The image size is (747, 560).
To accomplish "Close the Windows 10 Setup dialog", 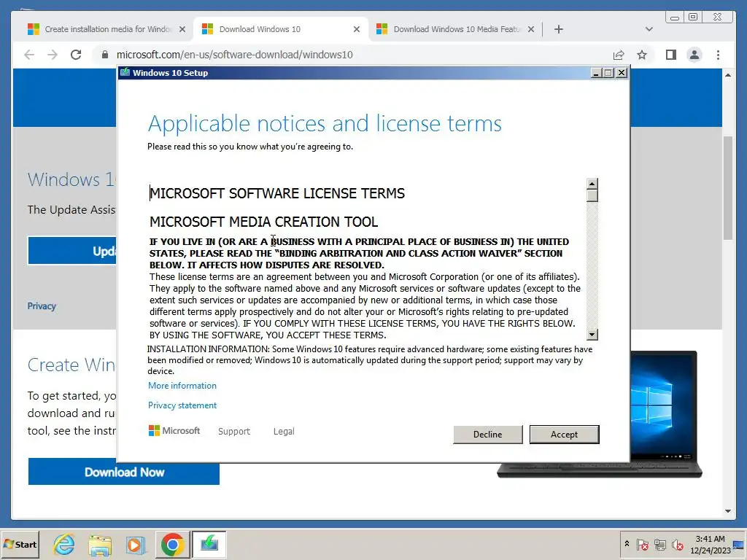I will click(622, 73).
